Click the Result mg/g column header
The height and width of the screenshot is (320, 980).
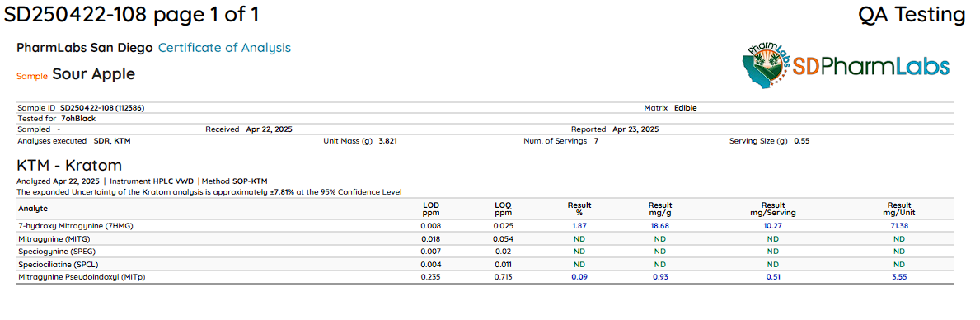[660, 209]
